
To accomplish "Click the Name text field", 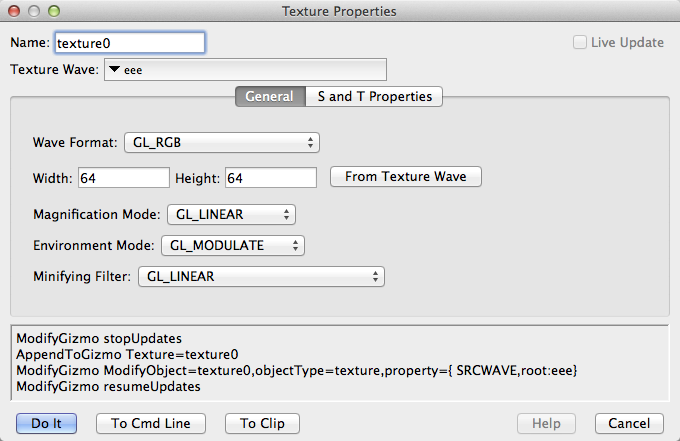I will tap(130, 43).
